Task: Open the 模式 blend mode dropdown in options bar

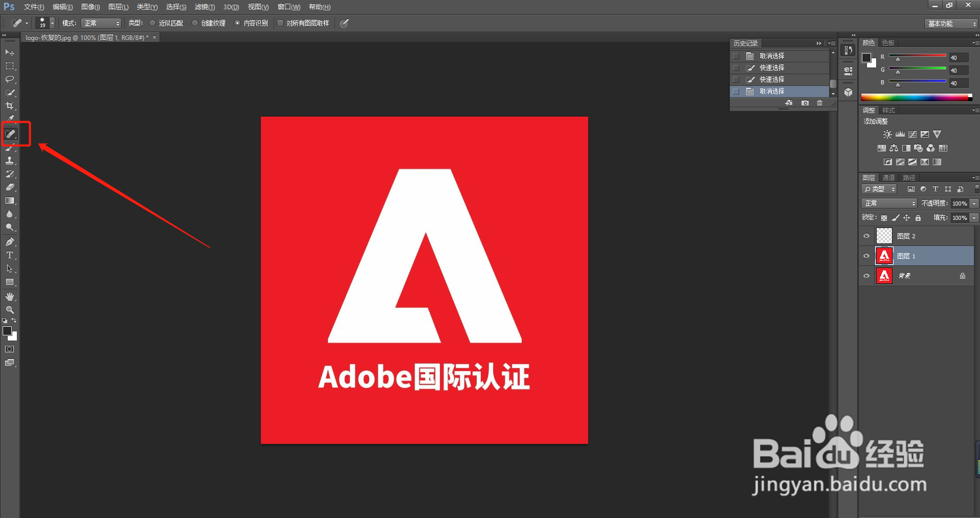Action: click(101, 24)
